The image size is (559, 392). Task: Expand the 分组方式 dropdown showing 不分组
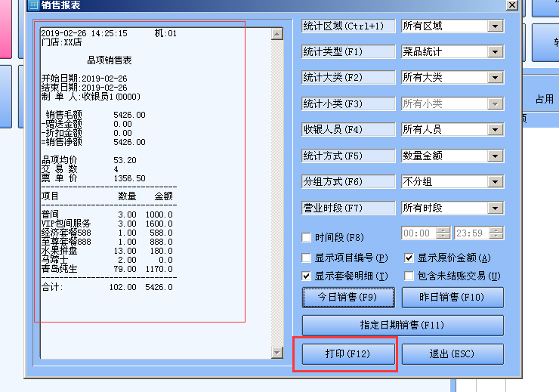coord(495,182)
